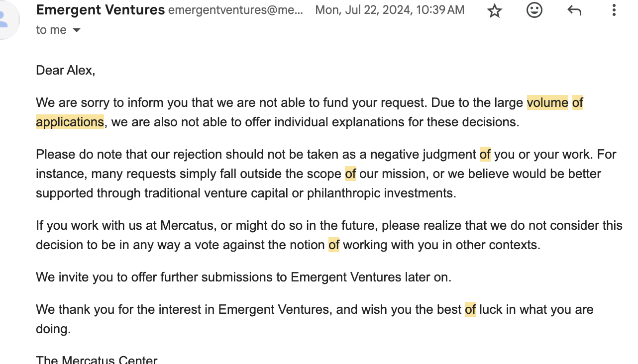The height and width of the screenshot is (364, 638).
Task: Click the word "Mercatus," in third paragraph
Action: click(x=189, y=226)
